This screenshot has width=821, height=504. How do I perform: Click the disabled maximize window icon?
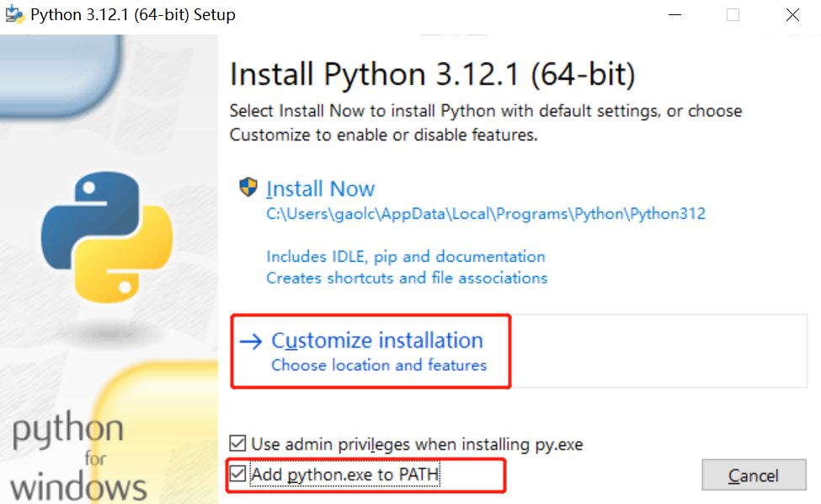pyautogui.click(x=733, y=14)
